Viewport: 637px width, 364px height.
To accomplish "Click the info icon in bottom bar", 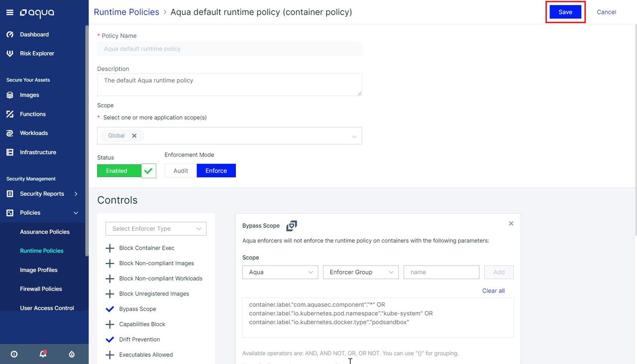I will [14, 354].
